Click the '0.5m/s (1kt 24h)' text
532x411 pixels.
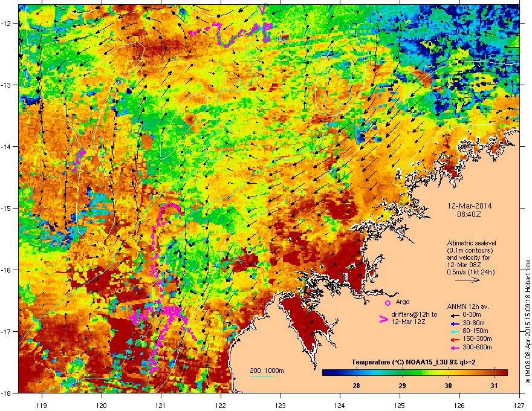[x=471, y=272]
